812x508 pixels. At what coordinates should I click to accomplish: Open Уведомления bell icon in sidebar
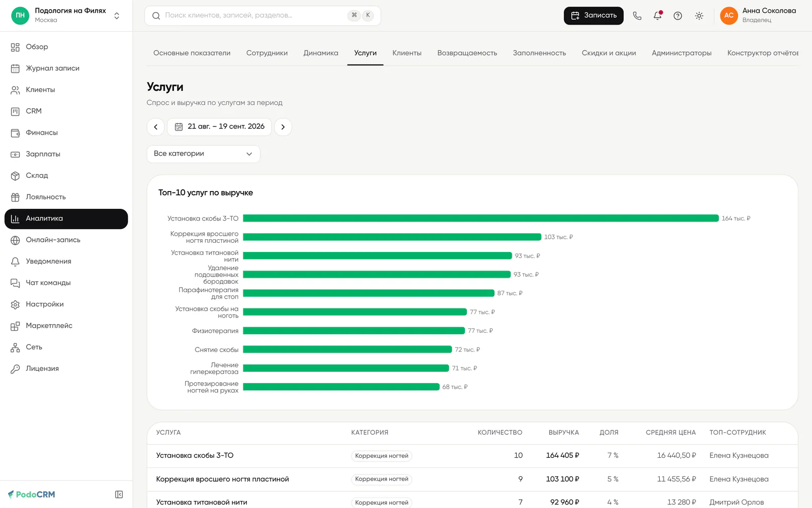click(15, 262)
